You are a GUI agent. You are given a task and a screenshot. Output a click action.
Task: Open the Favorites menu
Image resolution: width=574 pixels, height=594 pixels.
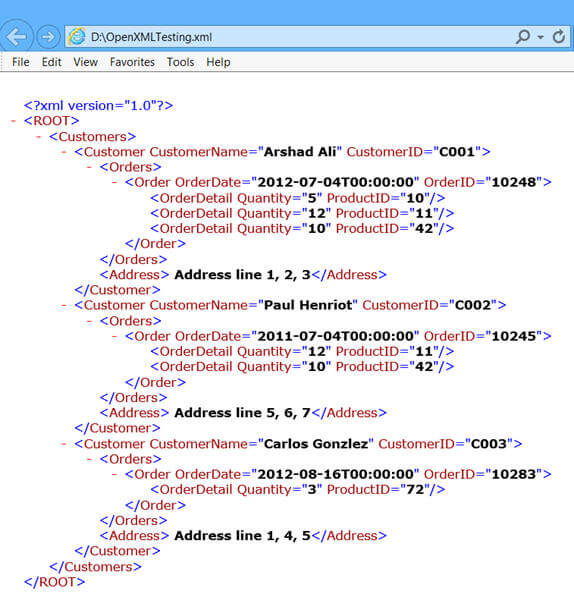pos(132,62)
